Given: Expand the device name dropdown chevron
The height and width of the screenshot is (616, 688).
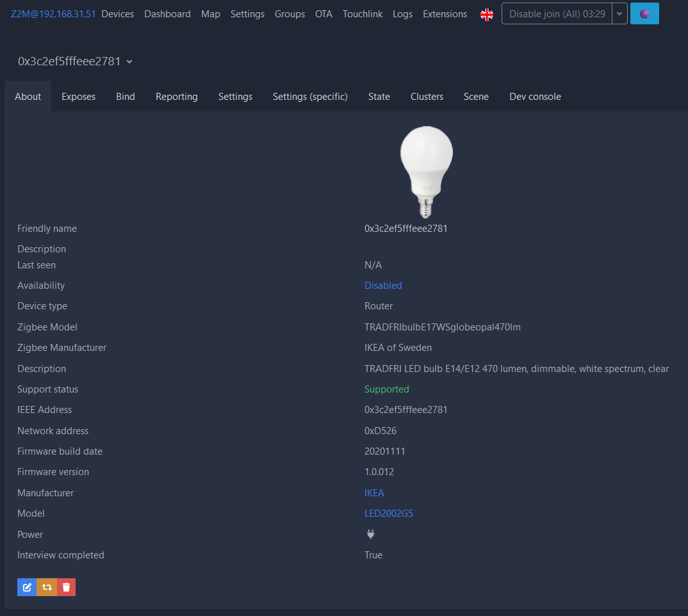Looking at the screenshot, I should click(x=129, y=62).
